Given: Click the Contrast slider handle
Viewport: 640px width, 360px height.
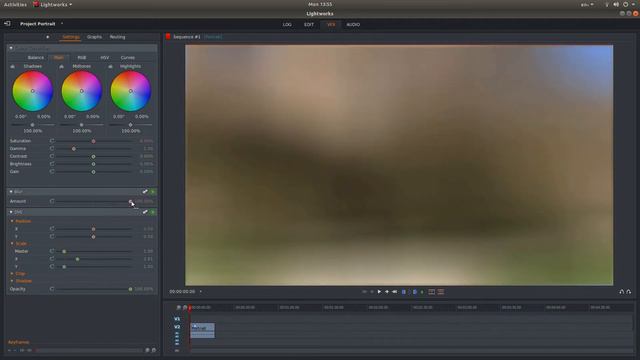Looking at the screenshot, I should pos(93,157).
